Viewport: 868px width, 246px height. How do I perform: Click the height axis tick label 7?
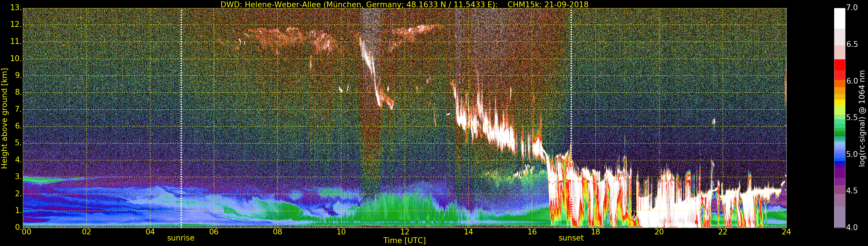(18, 109)
